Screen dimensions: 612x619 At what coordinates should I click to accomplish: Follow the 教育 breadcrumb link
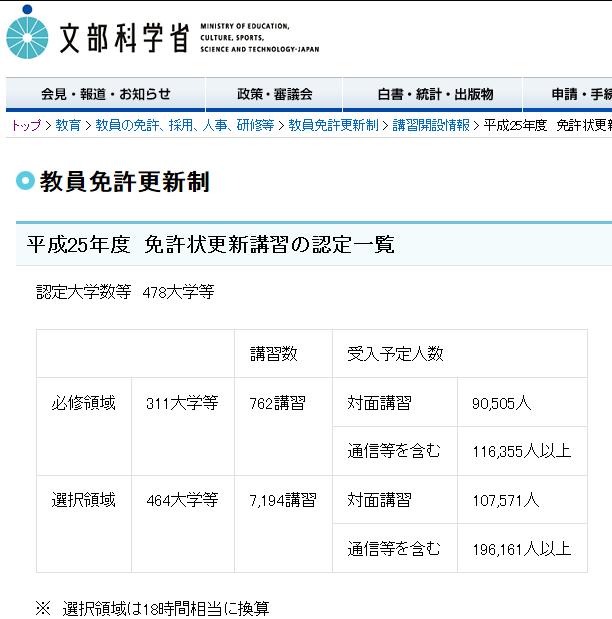(68, 125)
